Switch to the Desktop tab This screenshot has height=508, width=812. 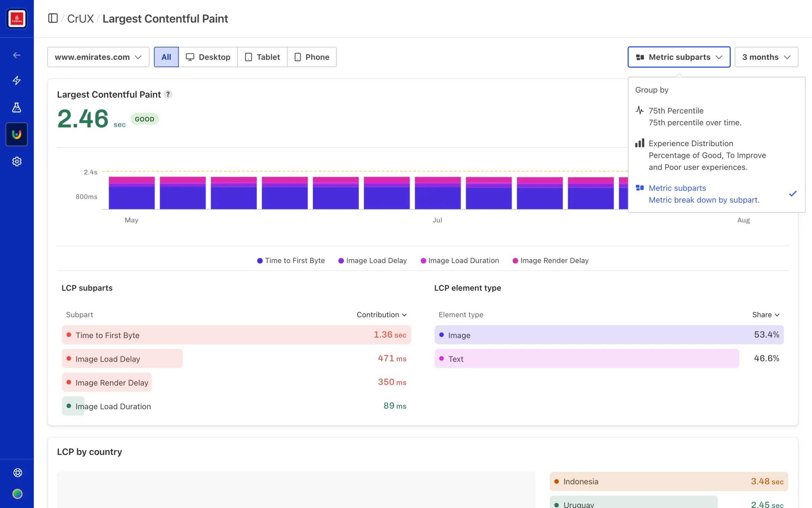208,57
